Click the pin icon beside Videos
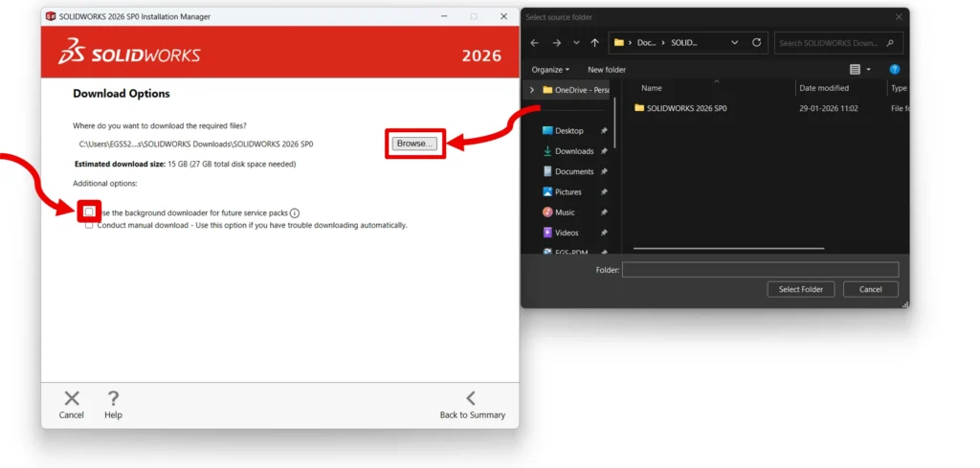Image resolution: width=980 pixels, height=468 pixels. 604,234
